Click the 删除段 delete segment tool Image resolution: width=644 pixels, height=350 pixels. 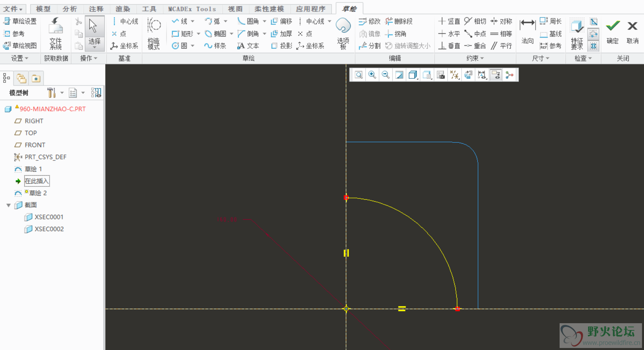[399, 21]
